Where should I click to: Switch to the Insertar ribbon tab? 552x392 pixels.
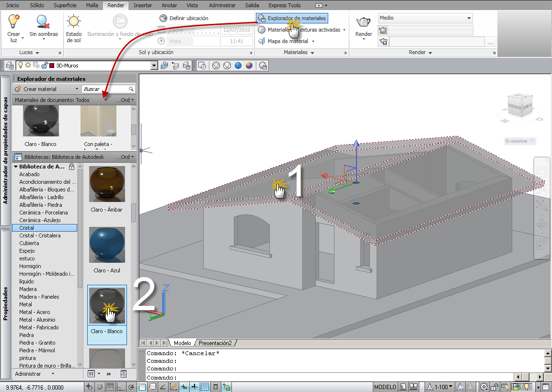coord(142,5)
